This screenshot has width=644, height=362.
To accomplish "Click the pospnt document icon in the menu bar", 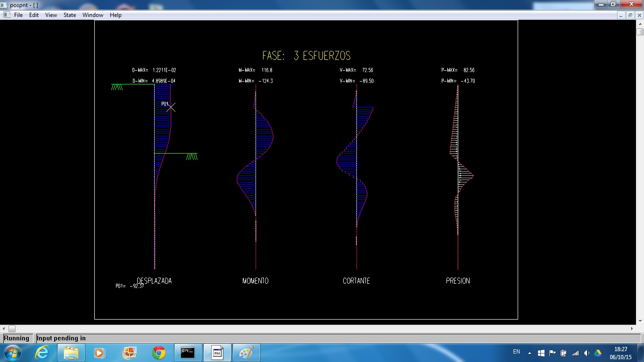I will tap(7, 15).
